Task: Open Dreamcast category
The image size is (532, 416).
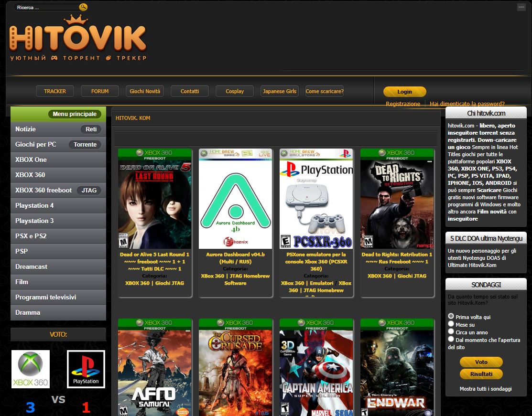Action: (x=58, y=267)
